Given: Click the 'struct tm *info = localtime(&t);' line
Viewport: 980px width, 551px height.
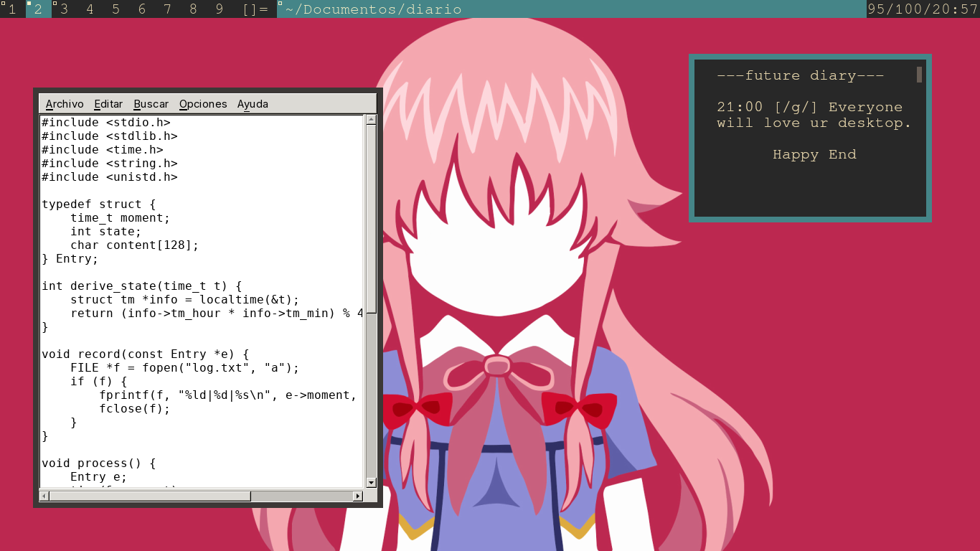Looking at the screenshot, I should pos(185,300).
